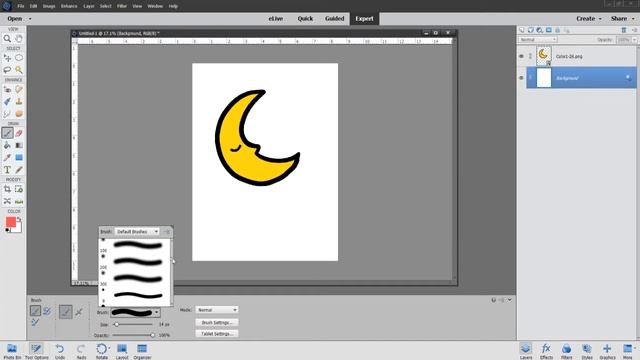Select the Straighten tool
640x360 pixels.
(x=19, y=201)
